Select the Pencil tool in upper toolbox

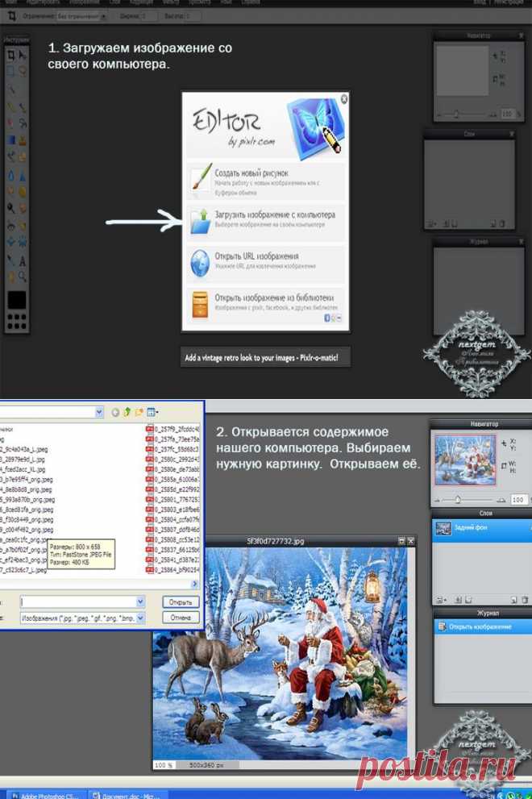(10, 107)
